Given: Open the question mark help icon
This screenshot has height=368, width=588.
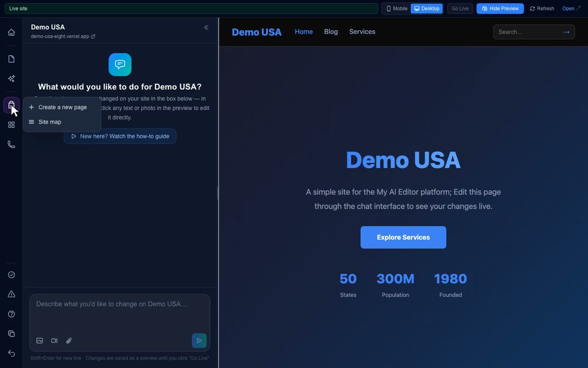Looking at the screenshot, I should coord(11,314).
